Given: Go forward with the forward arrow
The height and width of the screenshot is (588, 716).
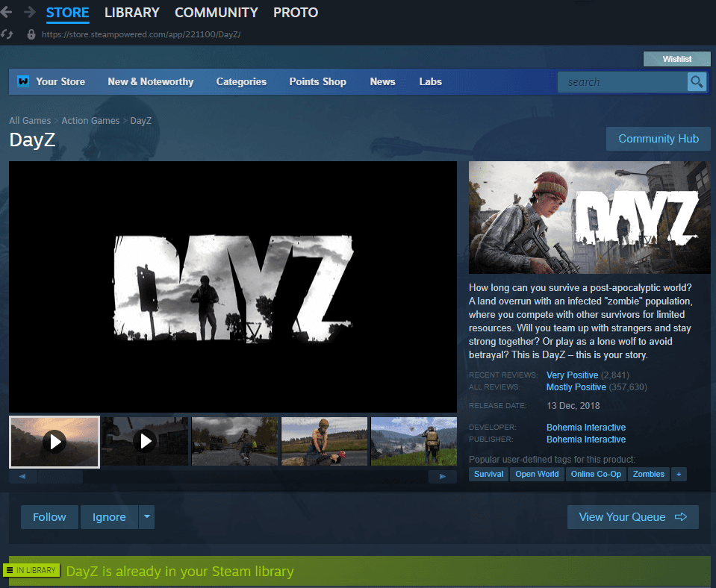Looking at the screenshot, I should pos(30,12).
